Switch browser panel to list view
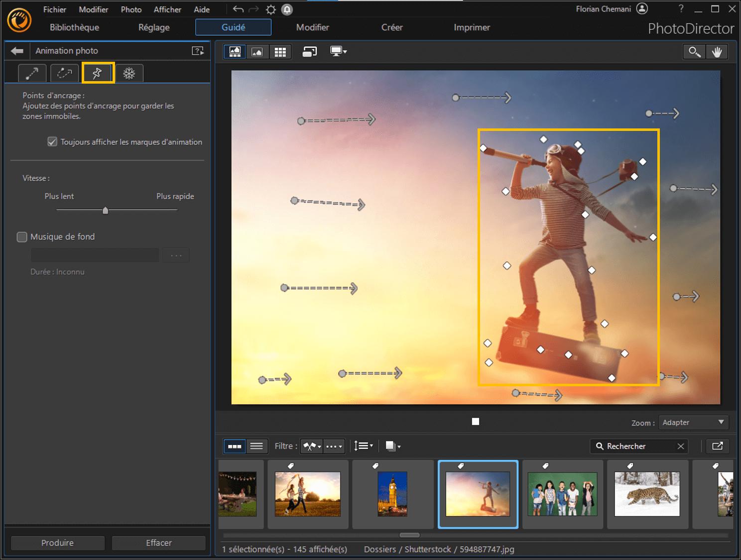The width and height of the screenshot is (741, 560). 257,446
